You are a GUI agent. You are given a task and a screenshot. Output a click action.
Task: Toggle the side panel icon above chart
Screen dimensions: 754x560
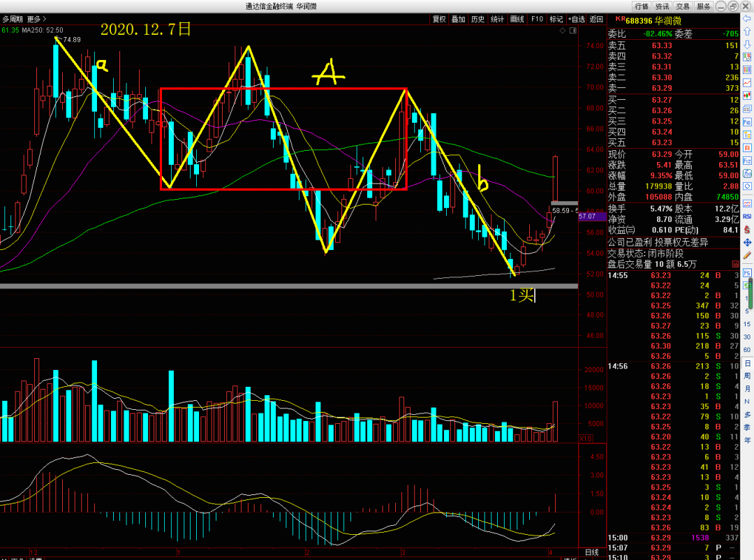(572, 31)
